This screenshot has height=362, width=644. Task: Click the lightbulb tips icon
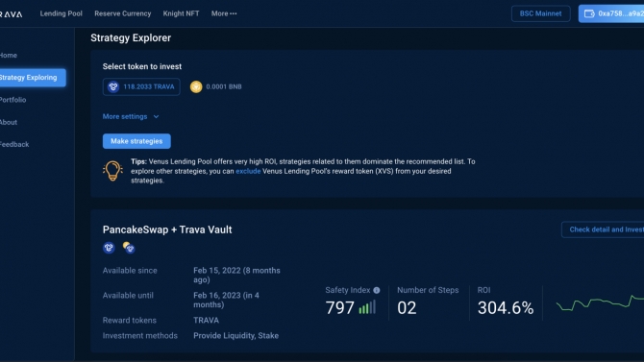[112, 171]
